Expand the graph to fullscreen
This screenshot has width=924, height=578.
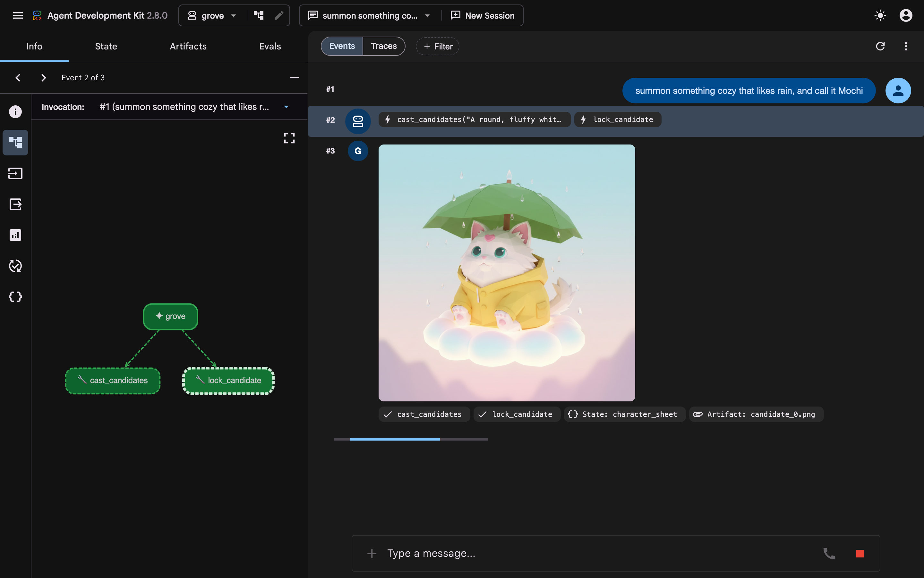coord(289,138)
